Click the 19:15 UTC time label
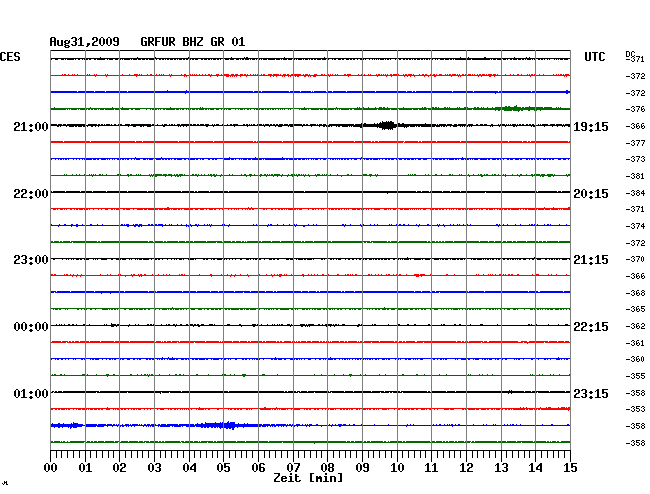Image resolution: width=650 pixels, height=494 pixels. click(x=591, y=126)
